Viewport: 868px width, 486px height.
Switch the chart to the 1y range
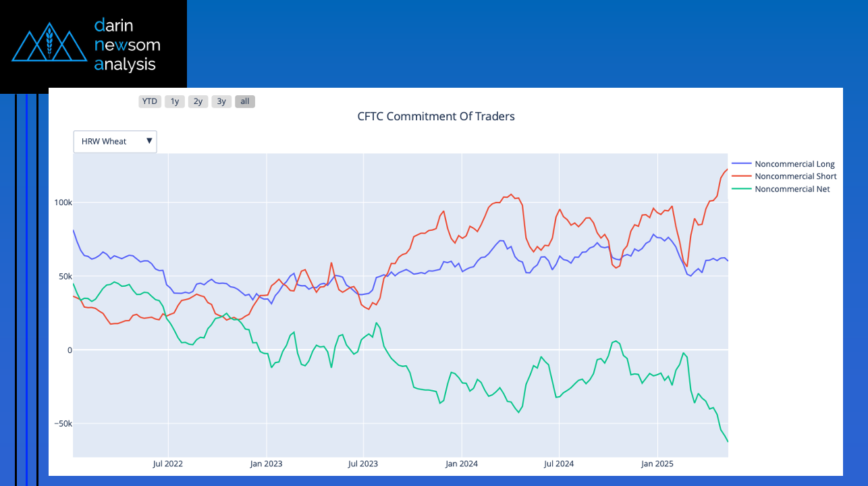coord(175,101)
